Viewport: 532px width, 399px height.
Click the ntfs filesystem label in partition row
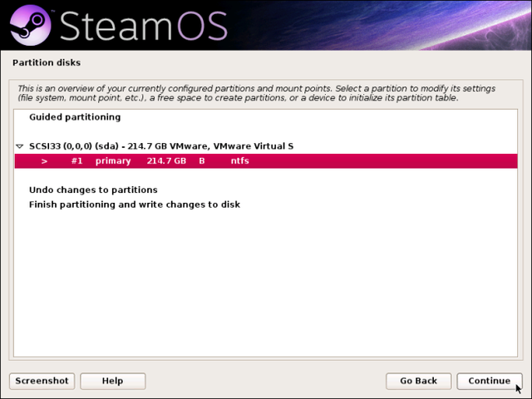click(240, 160)
